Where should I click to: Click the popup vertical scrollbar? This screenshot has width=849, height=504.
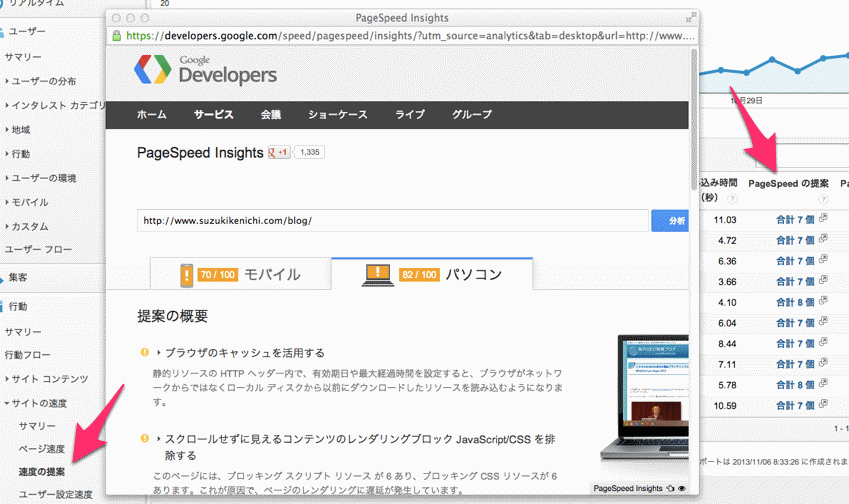(694, 120)
